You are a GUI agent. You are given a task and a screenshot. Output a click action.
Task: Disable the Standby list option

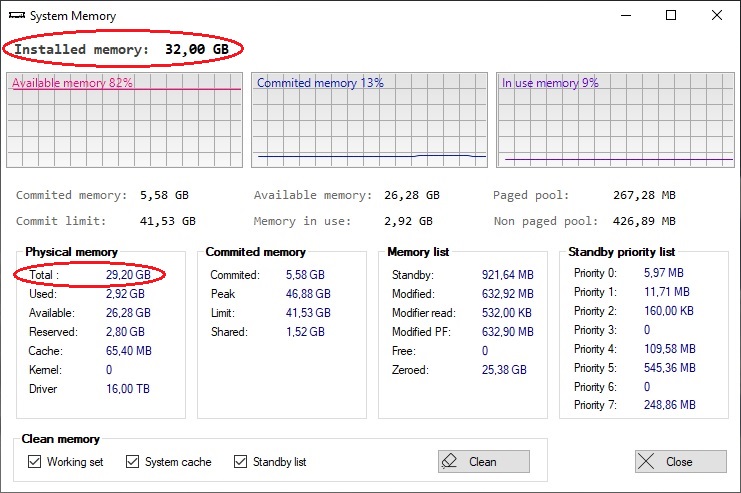coord(240,462)
